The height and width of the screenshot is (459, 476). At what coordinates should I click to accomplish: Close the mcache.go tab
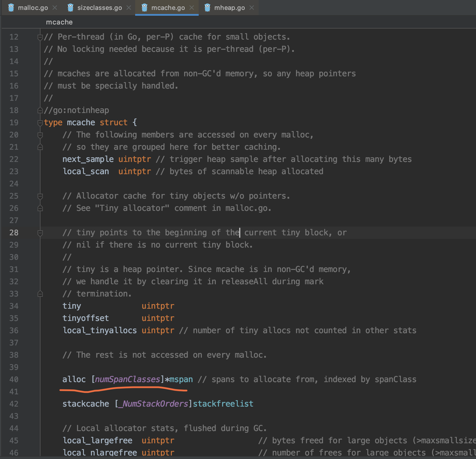tap(192, 8)
